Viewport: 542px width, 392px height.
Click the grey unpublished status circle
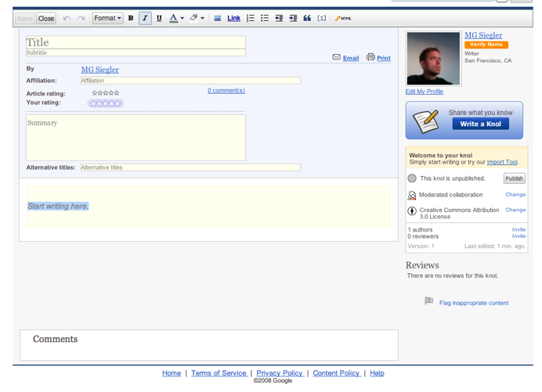(x=412, y=178)
